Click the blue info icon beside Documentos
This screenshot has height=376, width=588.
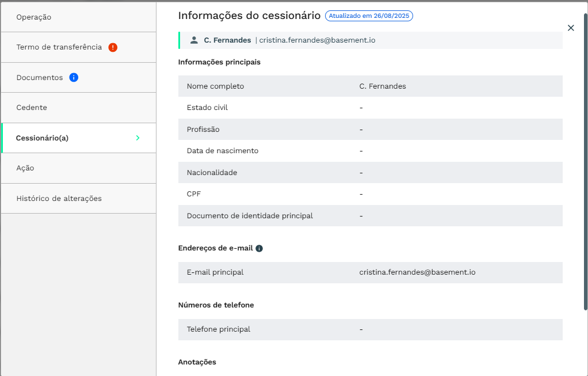click(74, 77)
